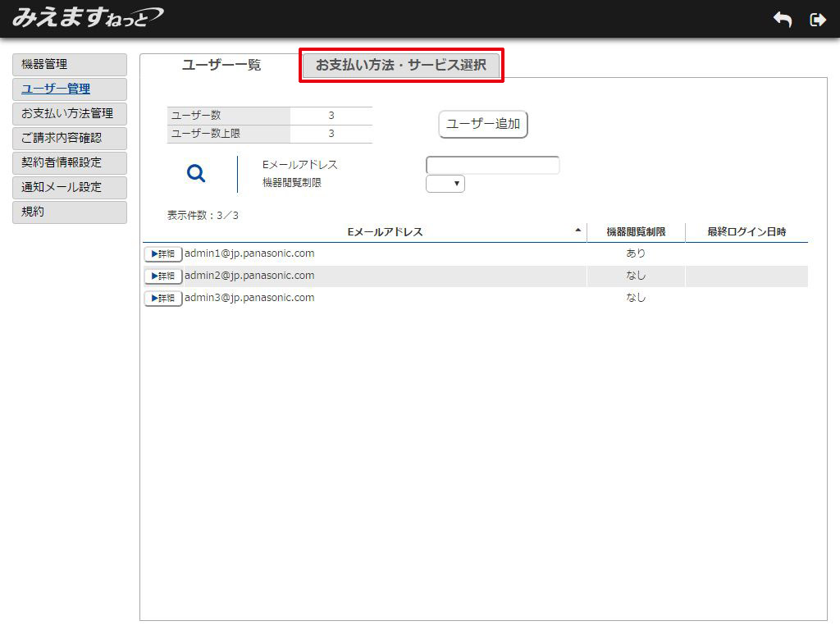The image size is (840, 630).
Task: Click the みえますねっと logo
Action: coord(87,17)
